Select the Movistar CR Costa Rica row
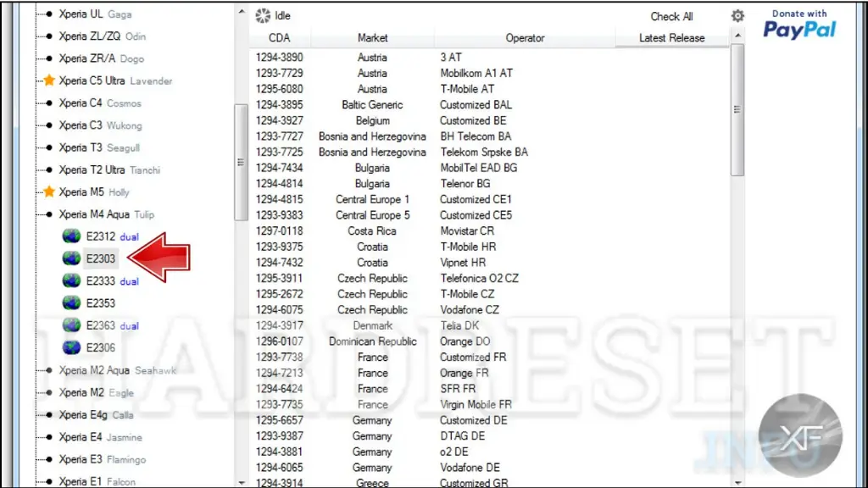Screen dimensions: 868x488 tap(489, 230)
